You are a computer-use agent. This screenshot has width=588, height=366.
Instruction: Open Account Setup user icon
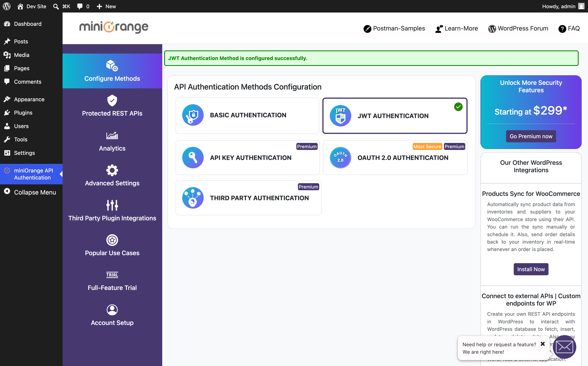point(112,310)
